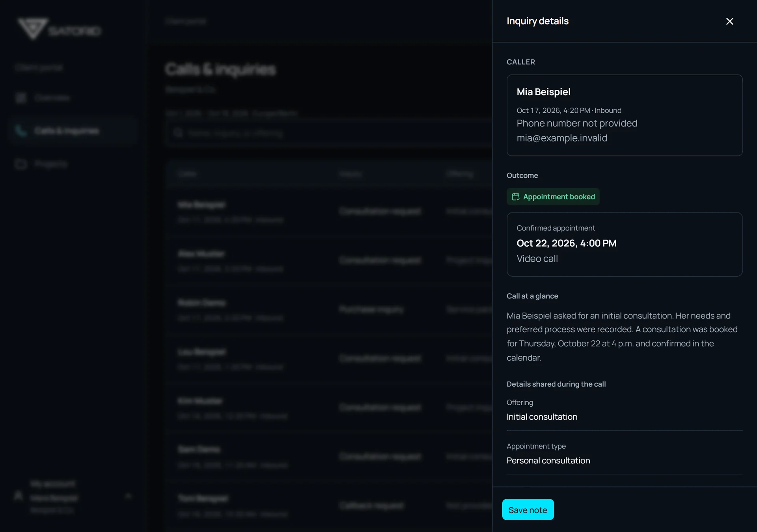Select caller name Mia Beispiel
Viewport: 757px width, 532px height.
coord(543,92)
